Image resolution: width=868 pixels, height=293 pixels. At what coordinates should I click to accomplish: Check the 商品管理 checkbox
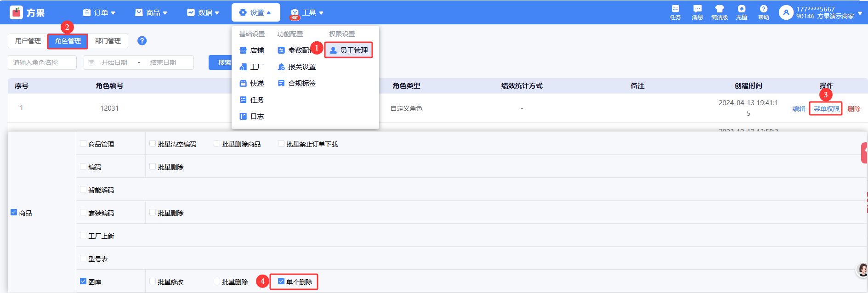(83, 143)
